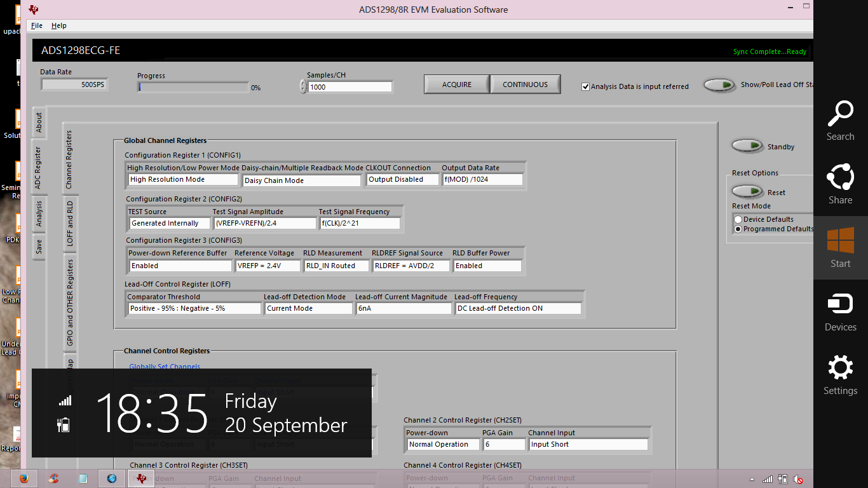Open the Test Signal Frequency dropdown
Viewport: 868px width, 488px height.
360,223
